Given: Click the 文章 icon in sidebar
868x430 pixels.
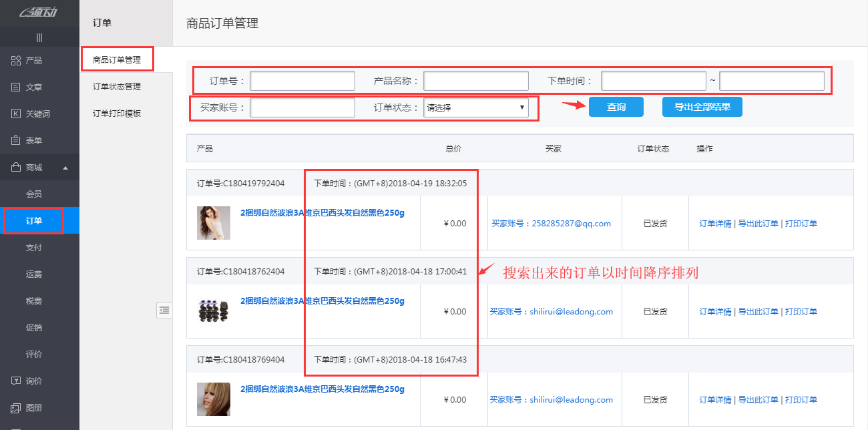Looking at the screenshot, I should pos(16,87).
